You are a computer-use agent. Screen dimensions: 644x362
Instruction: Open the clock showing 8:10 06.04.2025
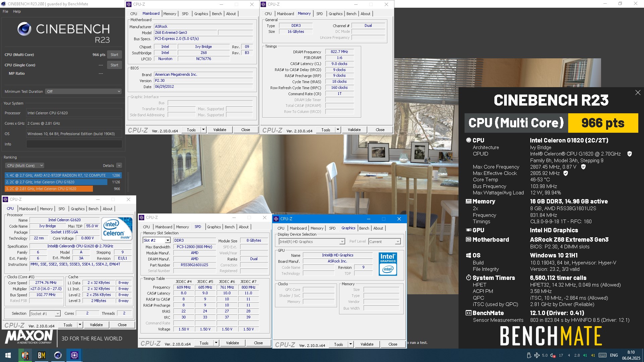(631, 355)
